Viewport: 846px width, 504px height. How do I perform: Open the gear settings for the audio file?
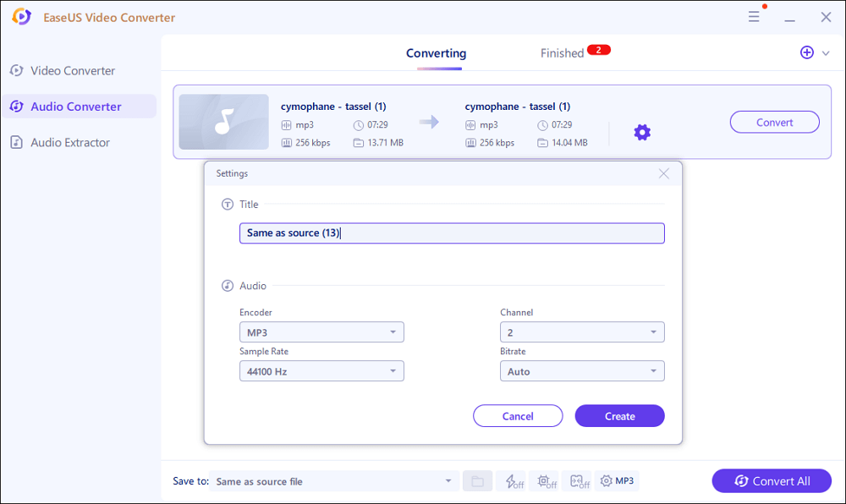[x=642, y=133]
